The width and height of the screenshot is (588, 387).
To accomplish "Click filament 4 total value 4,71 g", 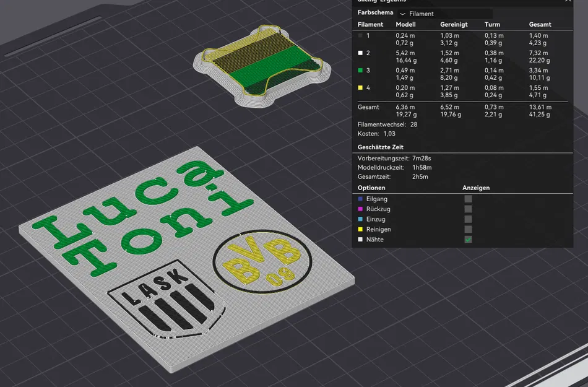I will 538,95.
